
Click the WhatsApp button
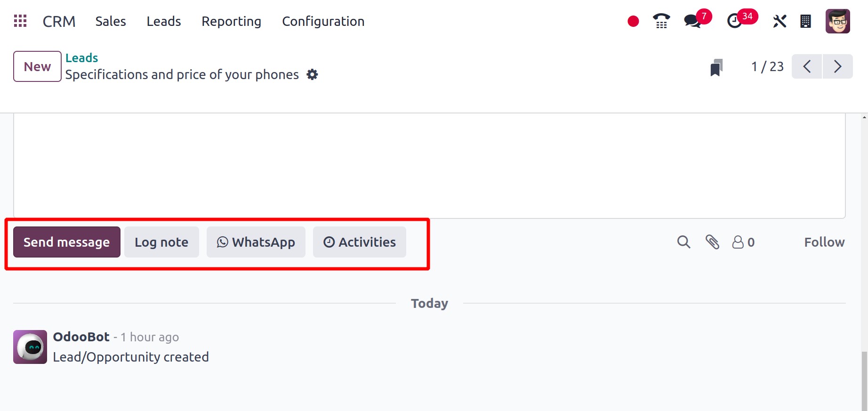pos(256,242)
